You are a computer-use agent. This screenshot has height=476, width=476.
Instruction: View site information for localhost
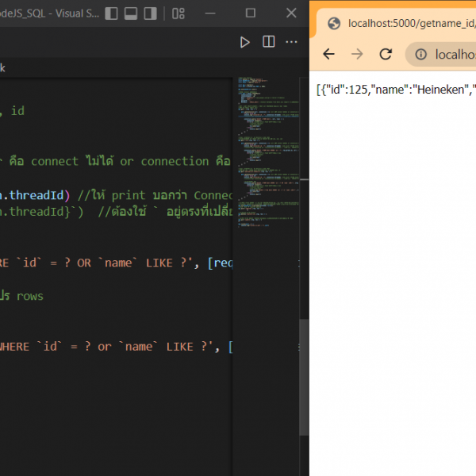[x=420, y=54]
